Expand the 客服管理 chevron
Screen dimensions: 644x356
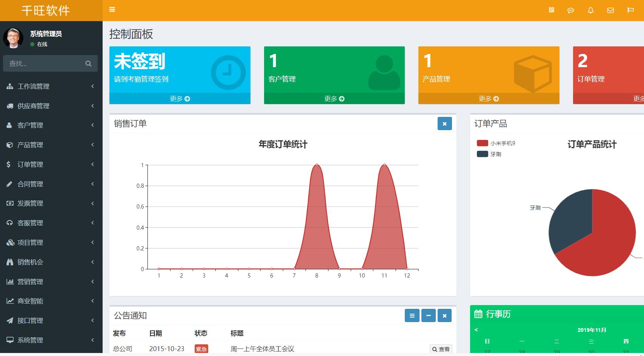tap(92, 223)
